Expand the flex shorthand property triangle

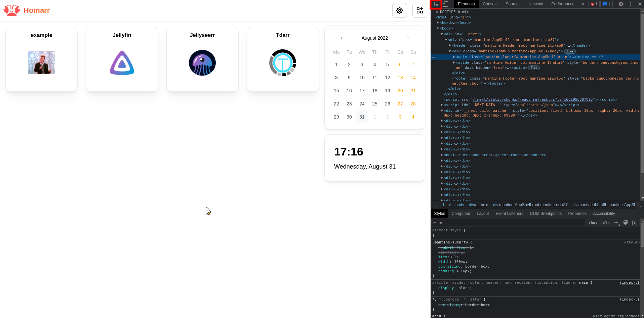(451, 257)
